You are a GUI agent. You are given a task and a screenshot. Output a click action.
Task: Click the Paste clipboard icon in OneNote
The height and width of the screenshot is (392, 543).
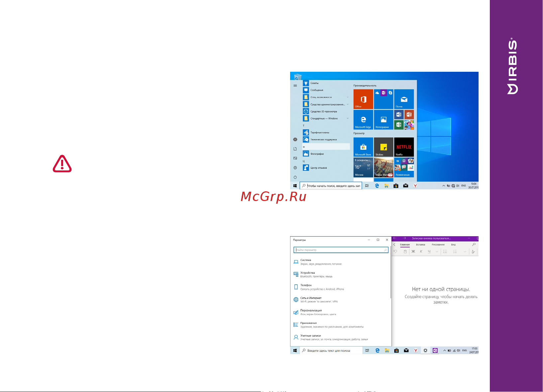405,251
